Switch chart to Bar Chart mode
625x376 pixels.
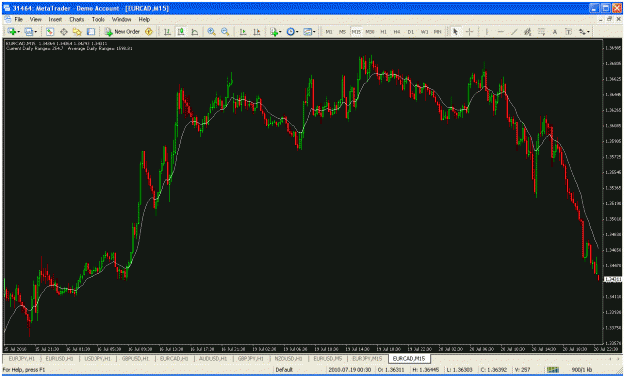click(x=167, y=31)
